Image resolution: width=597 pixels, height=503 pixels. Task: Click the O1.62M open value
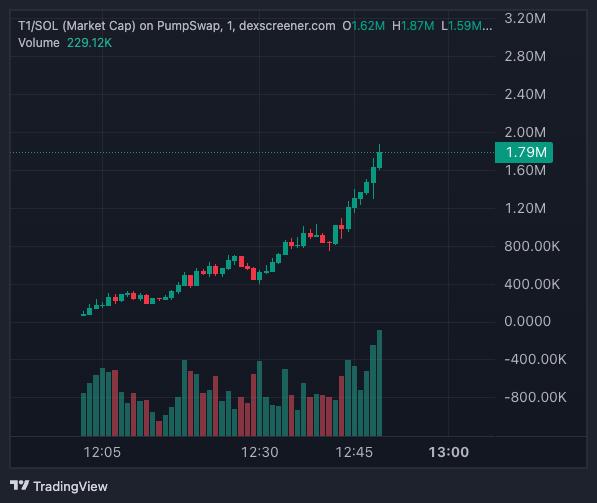click(x=364, y=26)
